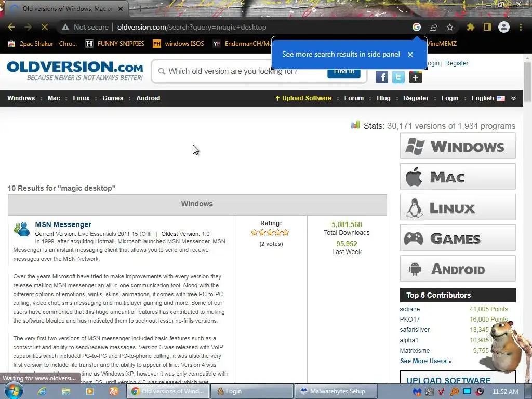
Task: Open EndermanCH bookmark
Action: click(242, 44)
